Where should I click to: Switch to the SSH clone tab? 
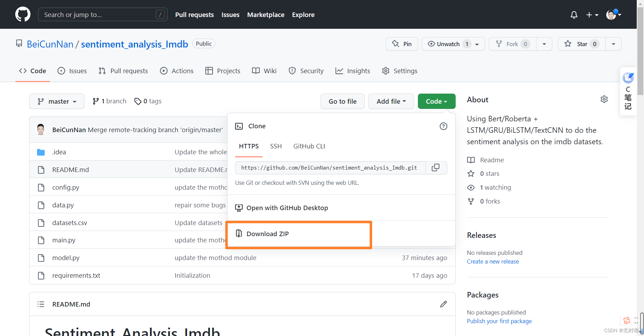[276, 146]
